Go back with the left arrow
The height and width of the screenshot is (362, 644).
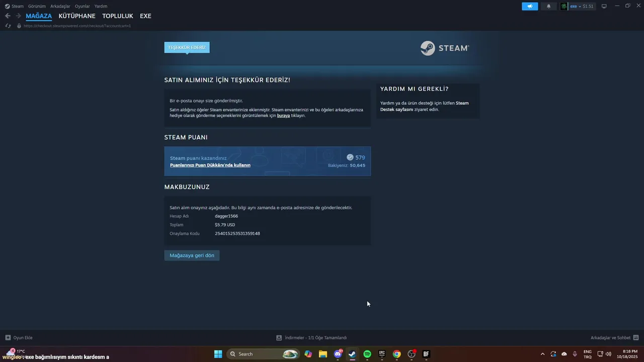point(8,16)
